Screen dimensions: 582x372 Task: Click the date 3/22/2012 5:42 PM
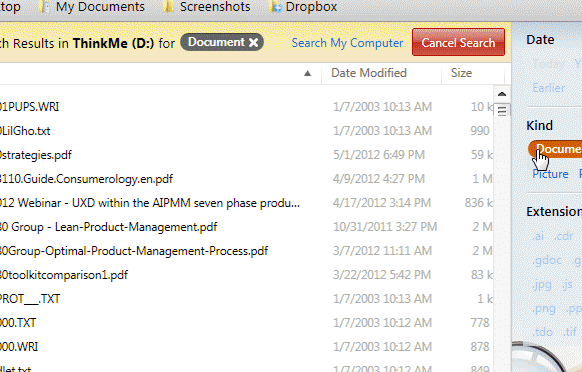pos(382,275)
